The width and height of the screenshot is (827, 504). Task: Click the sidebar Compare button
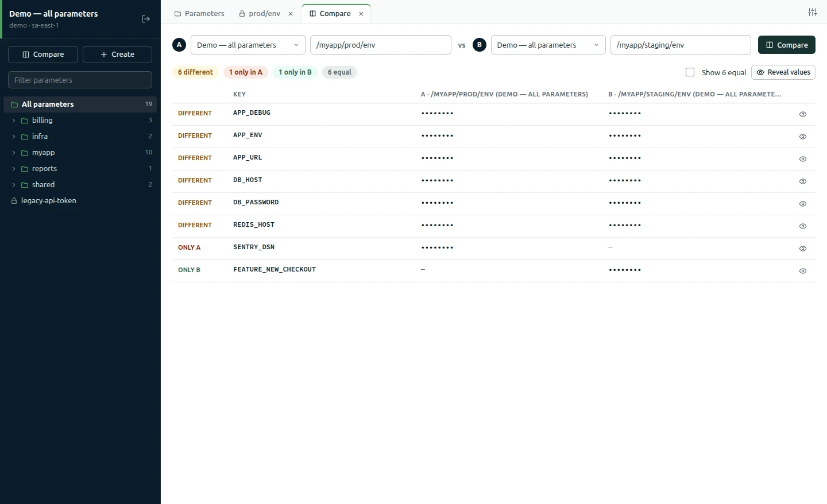(x=43, y=55)
